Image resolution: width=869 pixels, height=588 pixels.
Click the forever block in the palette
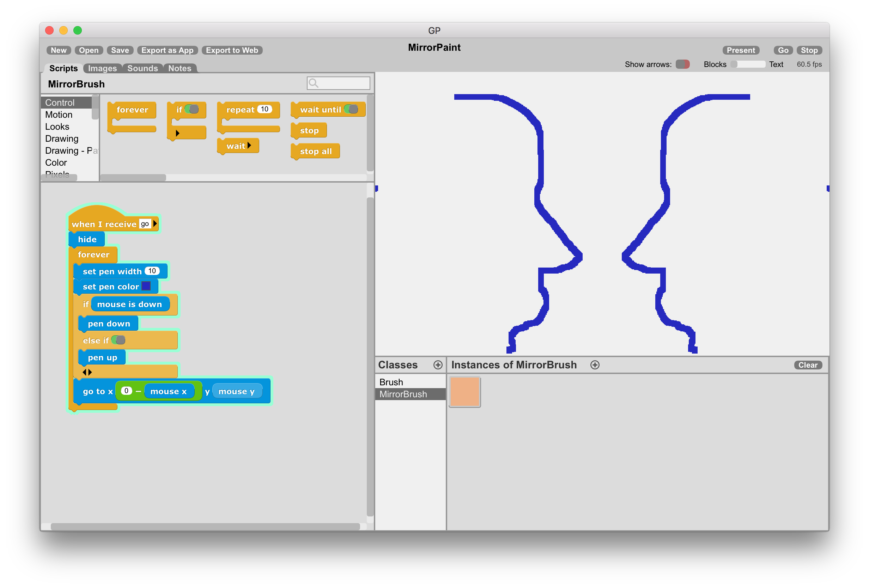tap(132, 110)
